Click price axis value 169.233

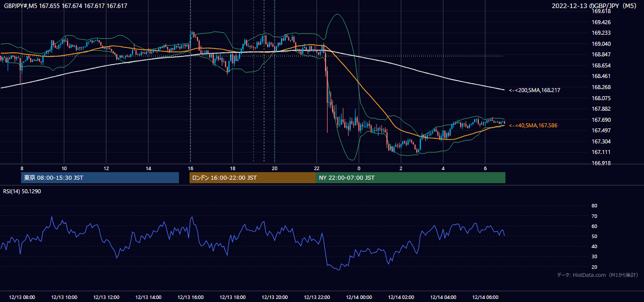601,33
